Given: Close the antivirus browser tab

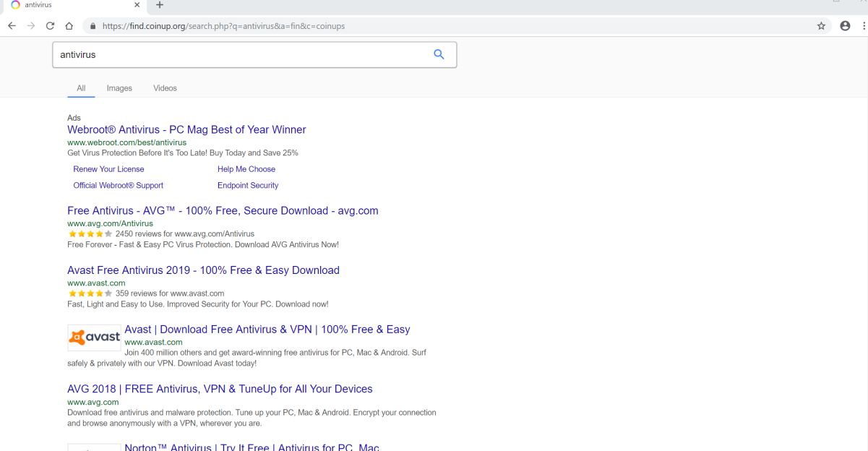Looking at the screenshot, I should 137,5.
